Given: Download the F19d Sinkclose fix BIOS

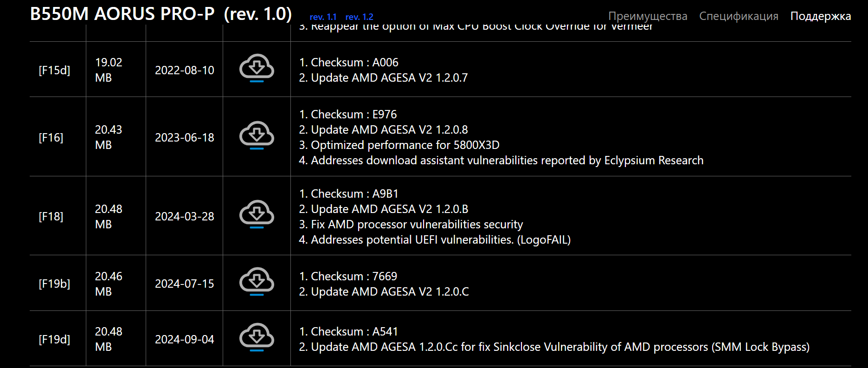Looking at the screenshot, I should 257,337.
